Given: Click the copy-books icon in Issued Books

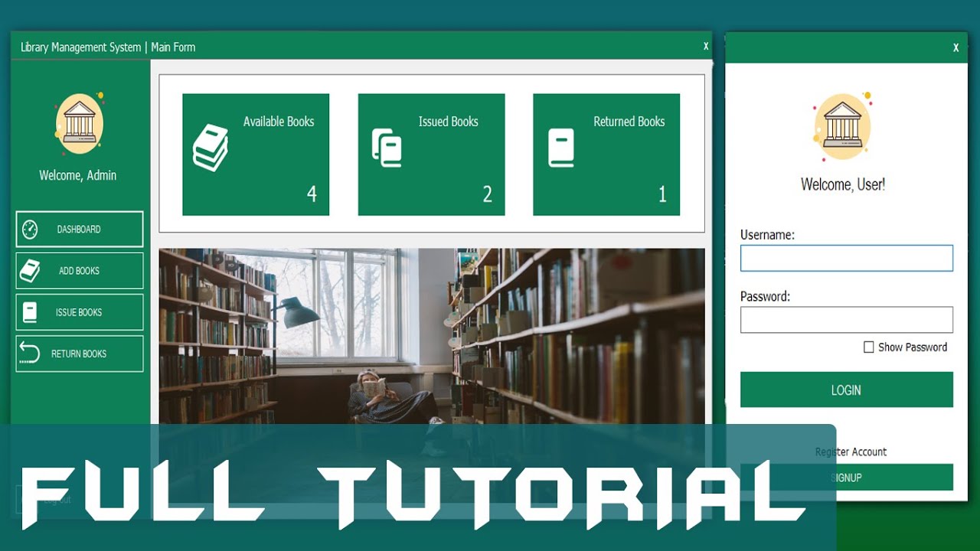Looking at the screenshot, I should tap(387, 148).
